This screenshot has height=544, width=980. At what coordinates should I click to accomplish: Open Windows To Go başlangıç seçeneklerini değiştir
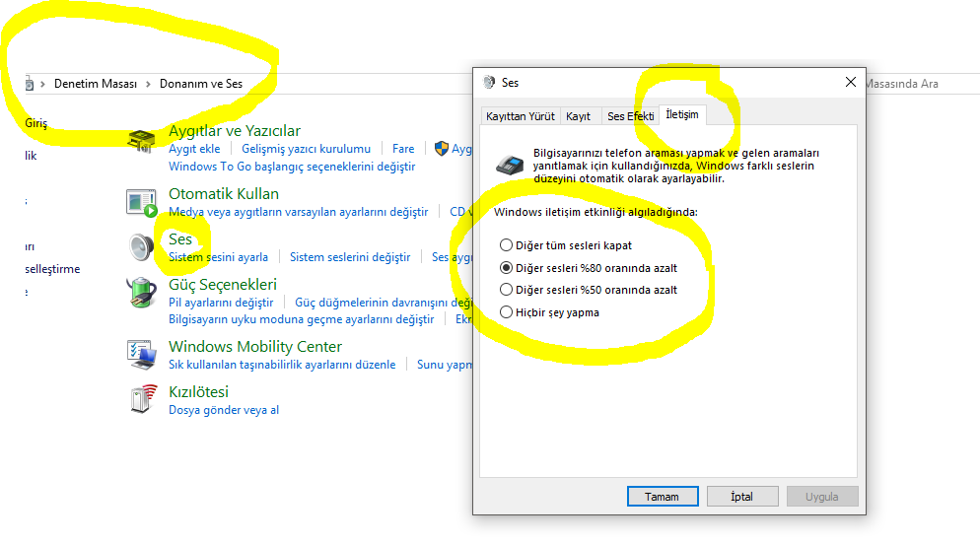[x=292, y=167]
